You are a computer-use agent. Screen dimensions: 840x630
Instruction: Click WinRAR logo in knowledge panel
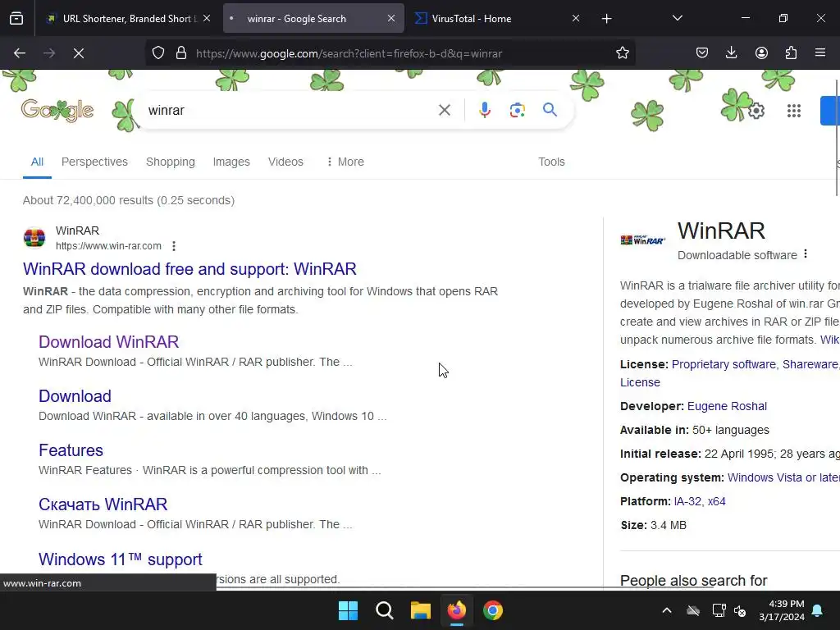pyautogui.click(x=643, y=240)
